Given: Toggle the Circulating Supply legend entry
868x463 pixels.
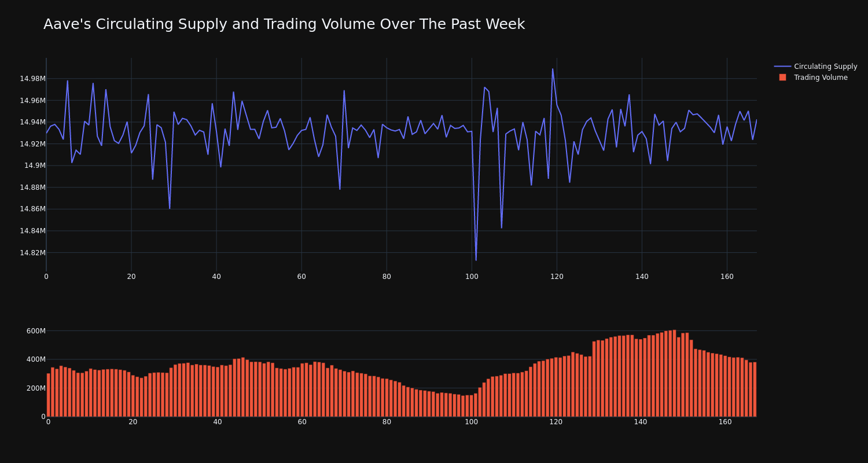Looking at the screenshot, I should point(815,67).
